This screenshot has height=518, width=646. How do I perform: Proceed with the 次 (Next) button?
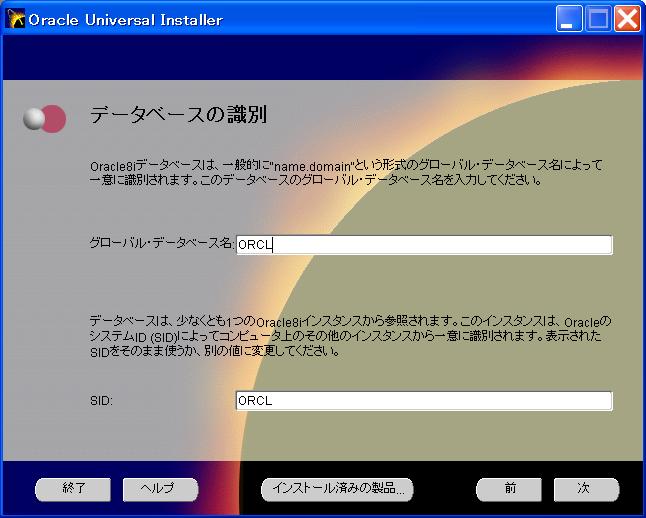586,489
